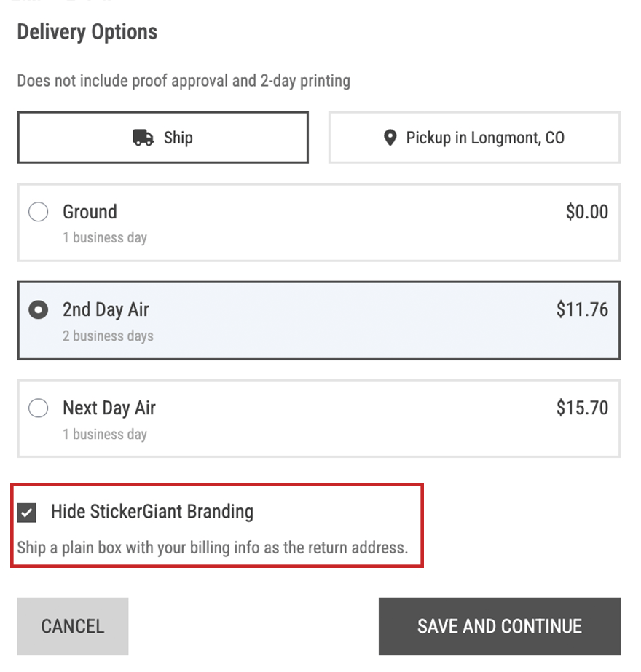Click the checkmark inside the branding checkbox
This screenshot has width=641, height=672.
(27, 513)
